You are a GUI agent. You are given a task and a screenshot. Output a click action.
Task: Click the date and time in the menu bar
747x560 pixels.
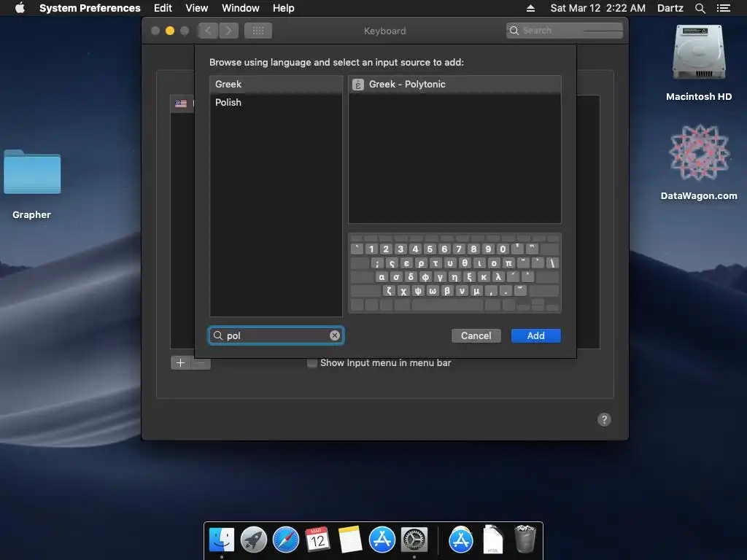[x=598, y=8]
